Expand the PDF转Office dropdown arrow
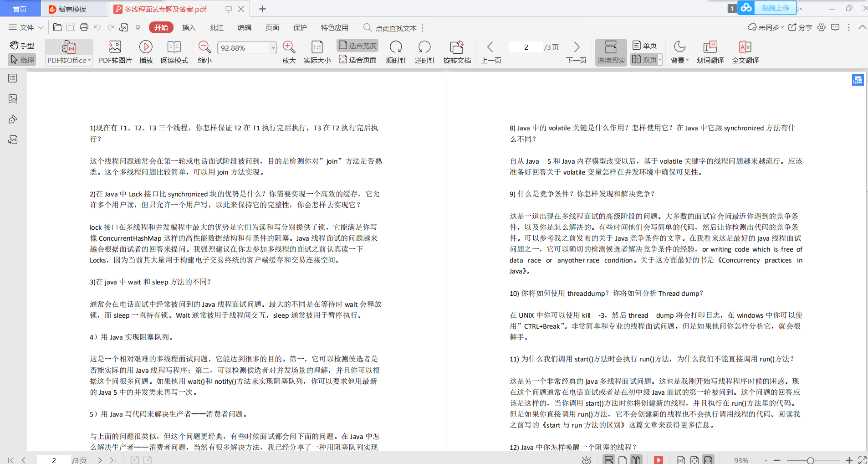Viewport: 868px width, 464px height. [89, 60]
